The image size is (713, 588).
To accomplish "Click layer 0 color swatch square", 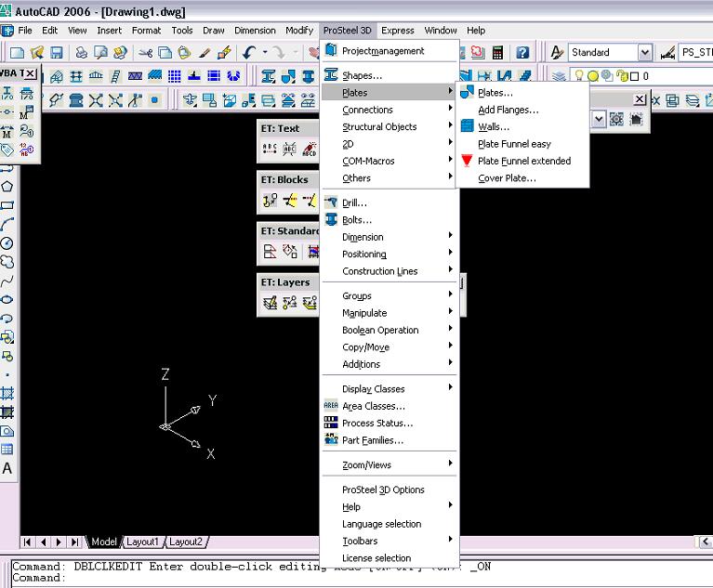I will (x=634, y=76).
